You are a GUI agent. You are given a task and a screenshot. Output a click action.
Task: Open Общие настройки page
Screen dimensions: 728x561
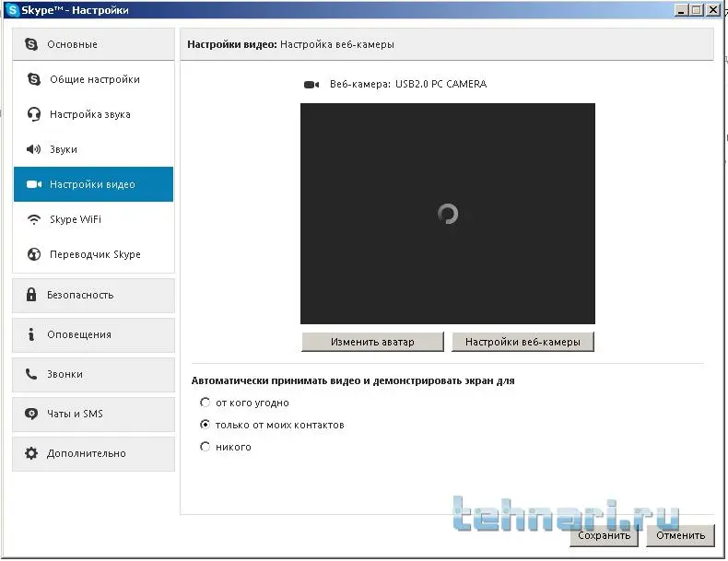(x=93, y=79)
